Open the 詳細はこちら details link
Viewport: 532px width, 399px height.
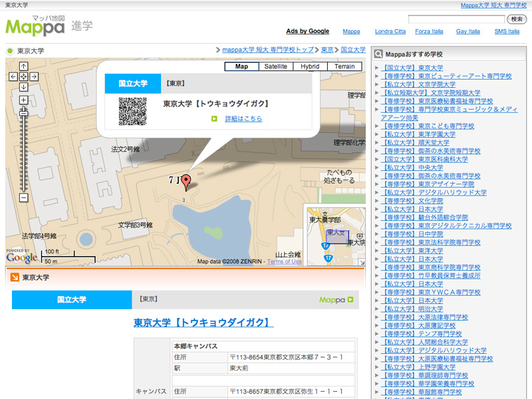[243, 118]
